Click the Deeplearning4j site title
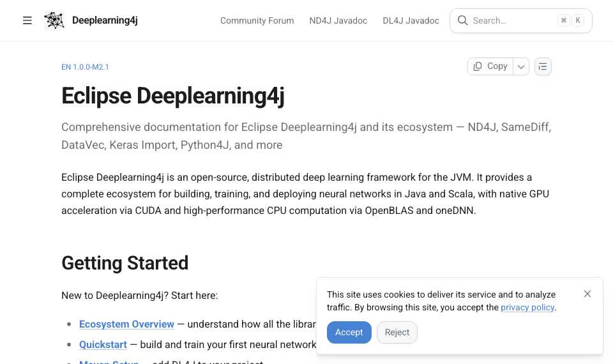This screenshot has height=364, width=613. (x=105, y=20)
